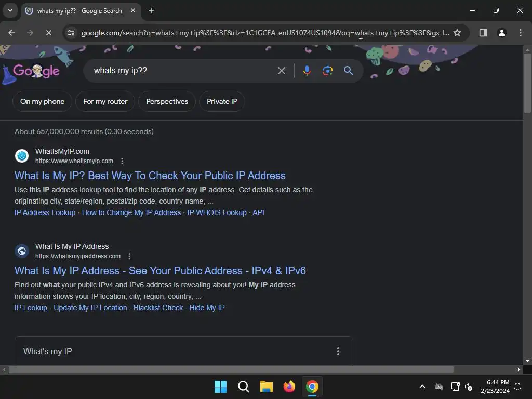Open Chrome's three-dot menu
The height and width of the screenshot is (399, 532).
point(520,33)
